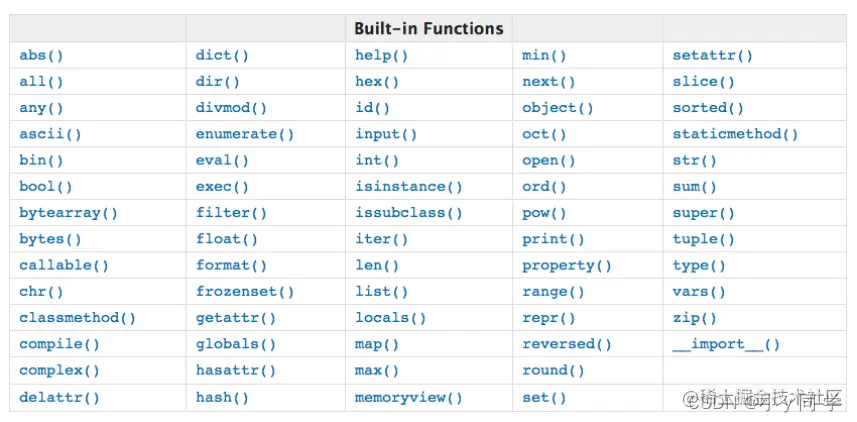Screen dimensions: 857x422
Task: Open the zip() function link
Action: coord(695,318)
